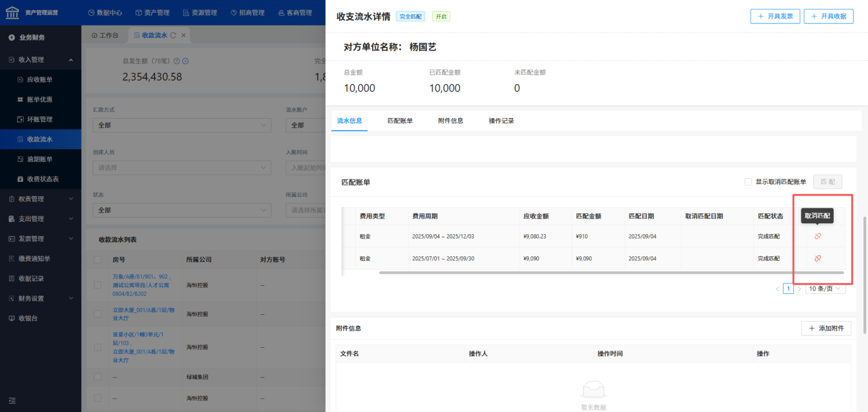Switch to the 附件信息 tab
The image size is (868, 412).
pyautogui.click(x=451, y=121)
